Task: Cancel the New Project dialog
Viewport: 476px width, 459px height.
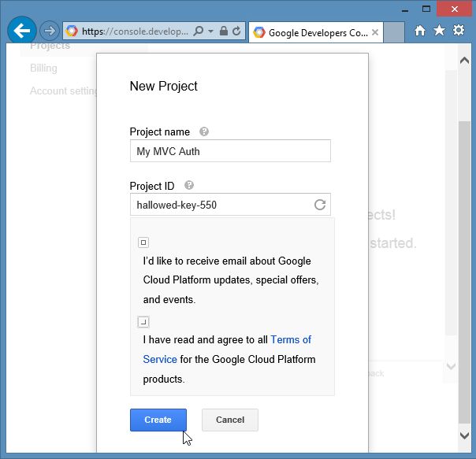Action: click(x=230, y=420)
